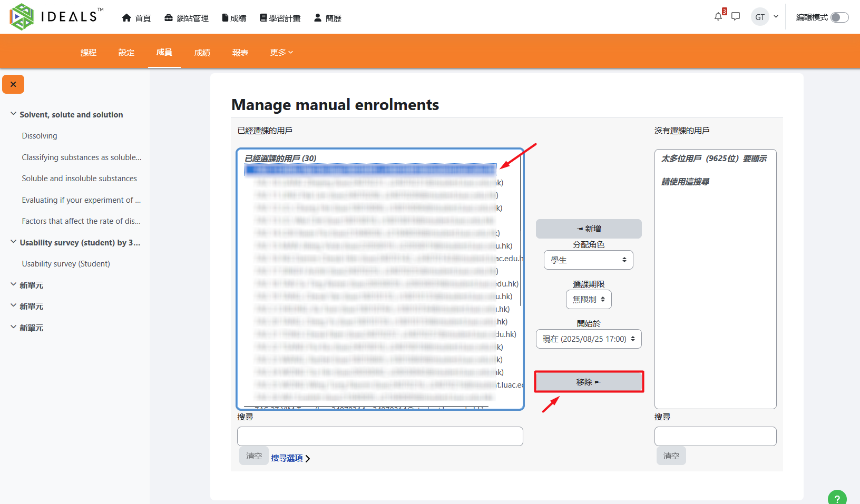This screenshot has height=504, width=860.
Task: Click the IDEALS logo icon
Action: point(22,17)
